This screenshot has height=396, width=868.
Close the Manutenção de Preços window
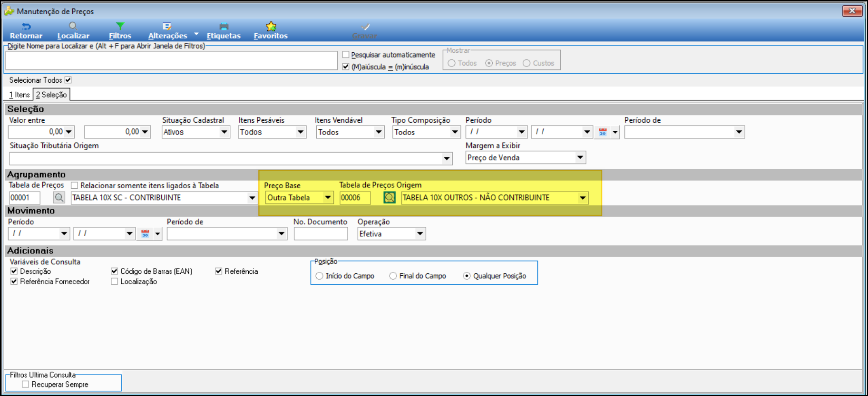[x=852, y=10]
